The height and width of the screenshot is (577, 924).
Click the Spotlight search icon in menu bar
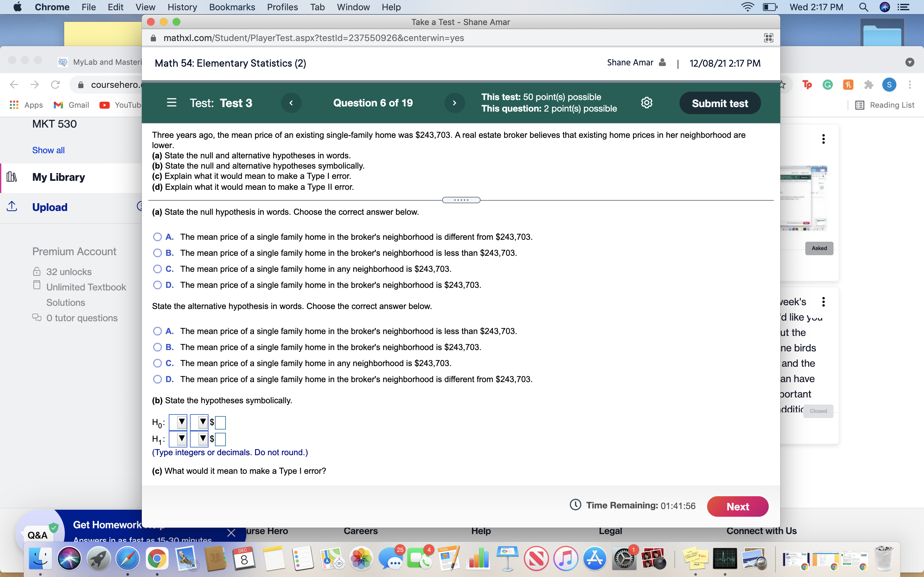pos(864,7)
